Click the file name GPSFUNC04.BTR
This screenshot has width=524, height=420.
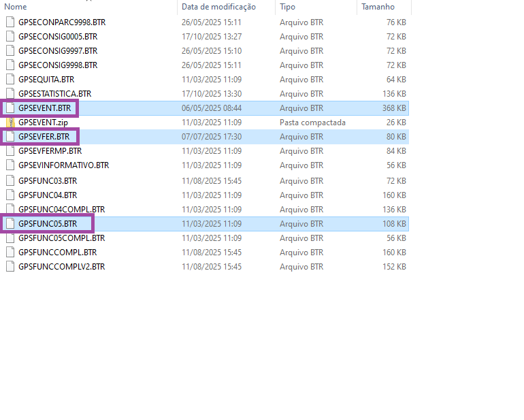coord(48,195)
